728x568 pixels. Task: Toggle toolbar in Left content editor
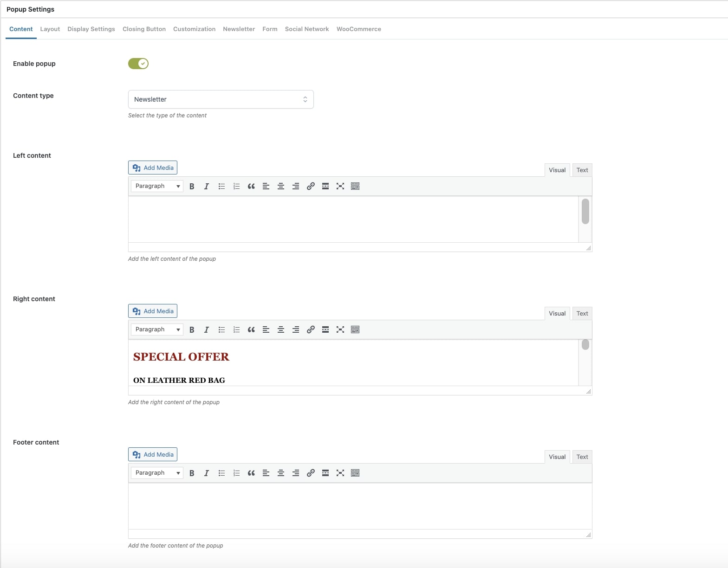point(355,186)
